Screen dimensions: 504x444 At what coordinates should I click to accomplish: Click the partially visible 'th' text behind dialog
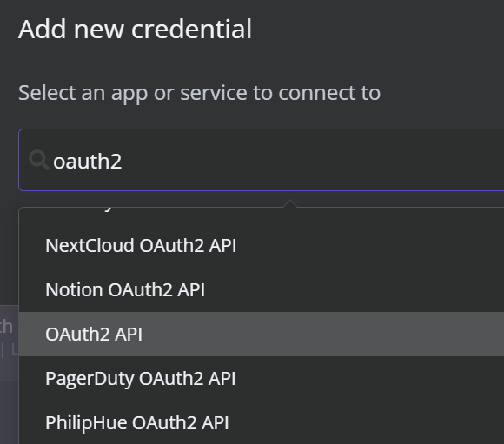point(6,327)
